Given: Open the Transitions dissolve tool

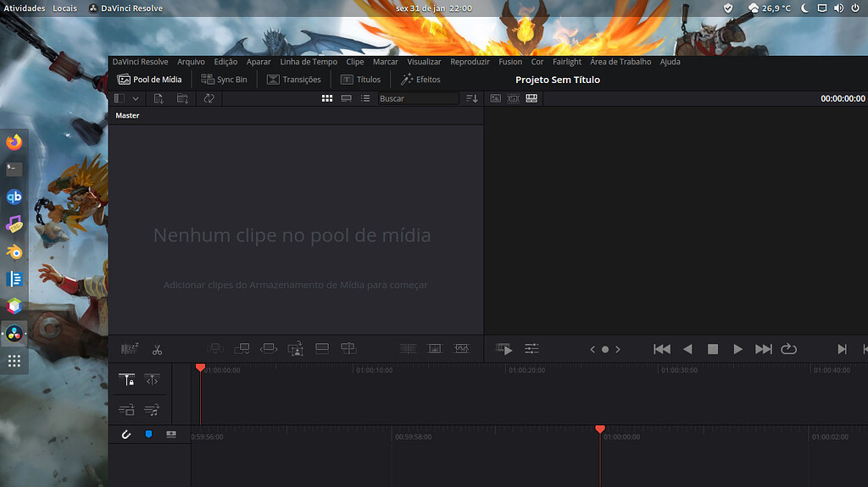Looking at the screenshot, I should pyautogui.click(x=408, y=349).
